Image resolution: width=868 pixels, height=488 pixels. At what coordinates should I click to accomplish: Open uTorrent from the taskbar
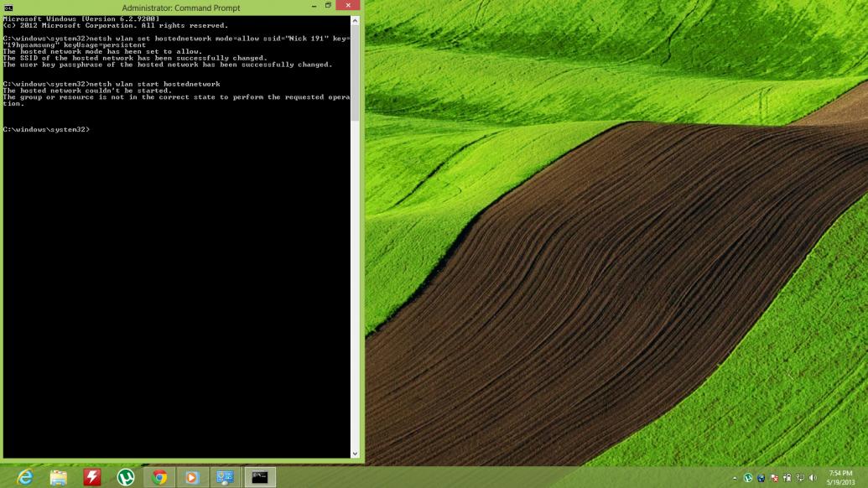[126, 477]
